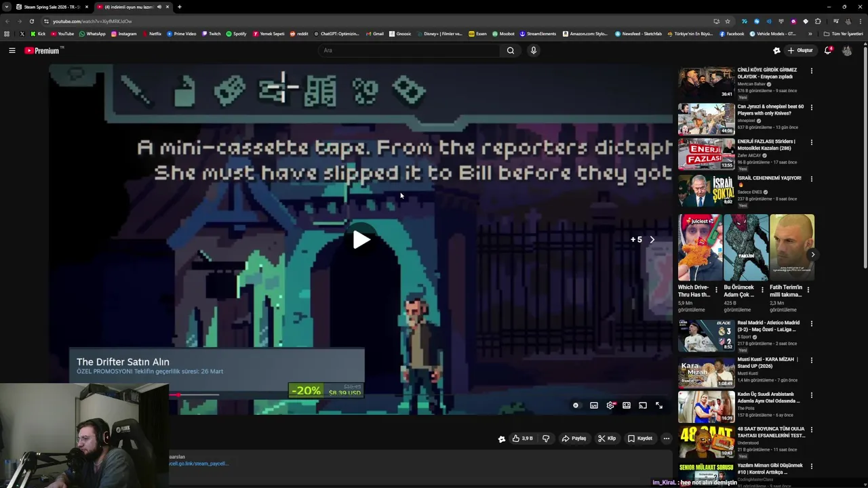Image resolution: width=868 pixels, height=488 pixels.
Task: Save the video with Kaydet
Action: coord(640,439)
